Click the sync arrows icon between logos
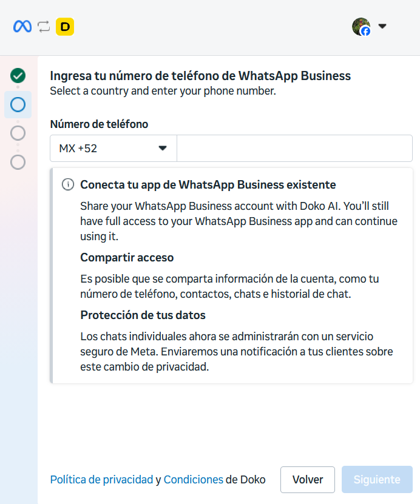 coord(44,27)
